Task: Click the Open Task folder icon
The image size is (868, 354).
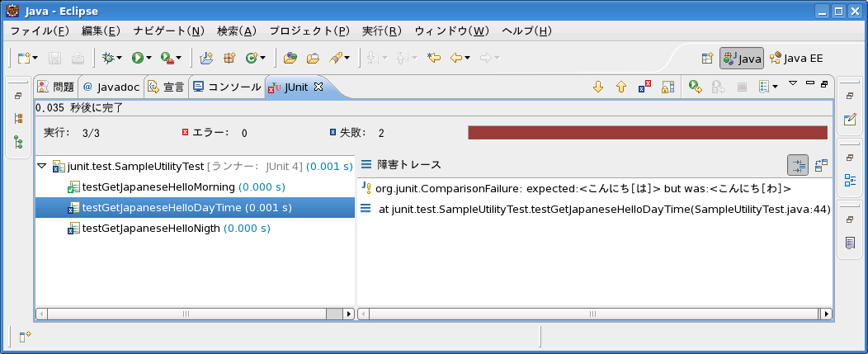Action: click(314, 58)
